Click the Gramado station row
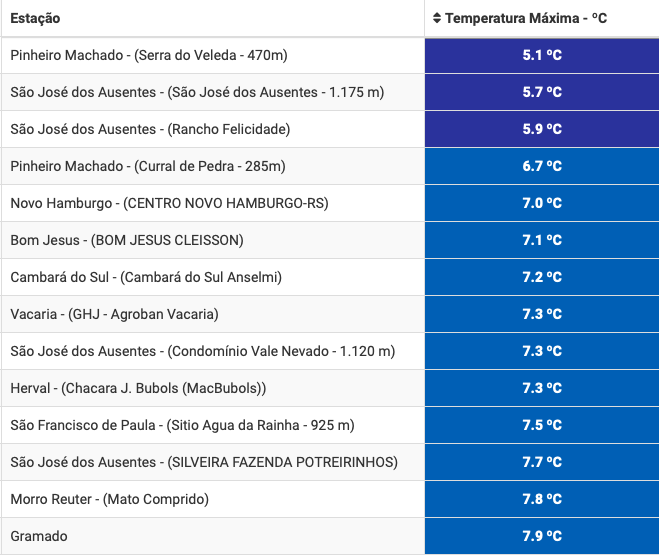Screen dimensions: 659x555 point(39,536)
